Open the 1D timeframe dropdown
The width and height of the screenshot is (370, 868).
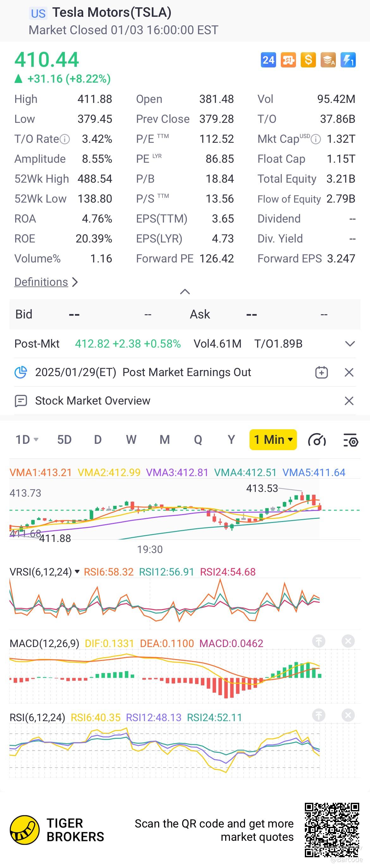27,440
